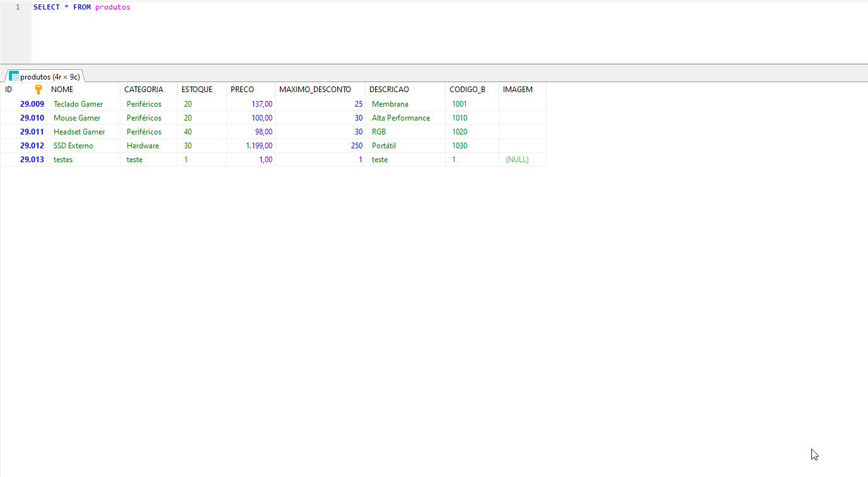Image resolution: width=868 pixels, height=477 pixels.
Task: Click the table grid icon on produtos tab
Action: 13,76
